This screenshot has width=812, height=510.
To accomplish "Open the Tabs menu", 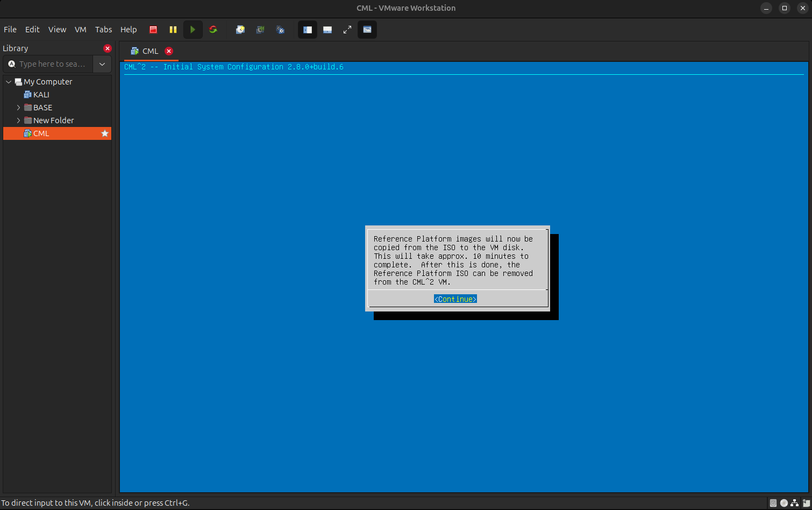I will pyautogui.click(x=103, y=30).
